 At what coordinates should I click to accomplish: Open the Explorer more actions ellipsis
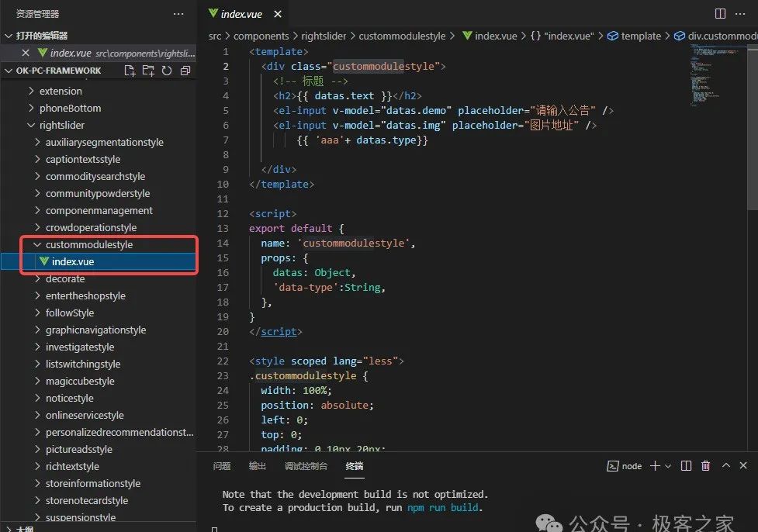tap(178, 14)
